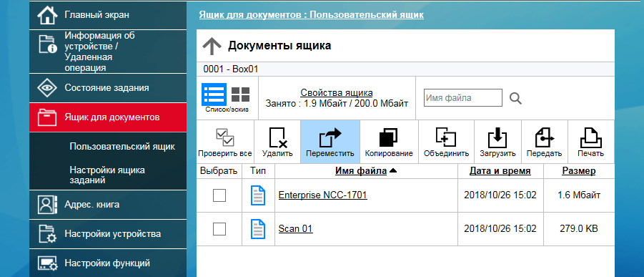Click the Загрузить download button
This screenshot has height=277, width=644.
(x=497, y=142)
